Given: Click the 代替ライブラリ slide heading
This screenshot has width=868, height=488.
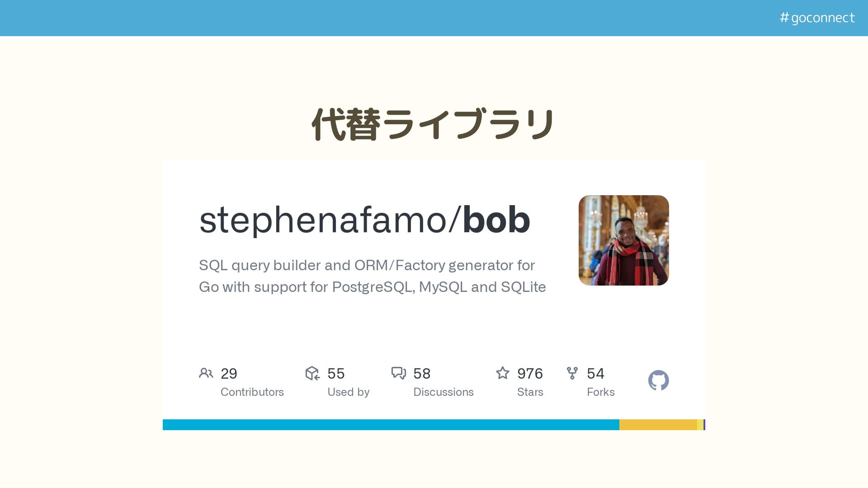Looking at the screenshot, I should pyautogui.click(x=433, y=124).
